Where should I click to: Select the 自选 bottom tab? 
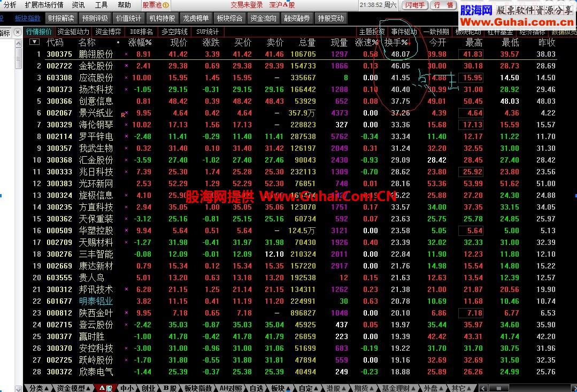257,388
